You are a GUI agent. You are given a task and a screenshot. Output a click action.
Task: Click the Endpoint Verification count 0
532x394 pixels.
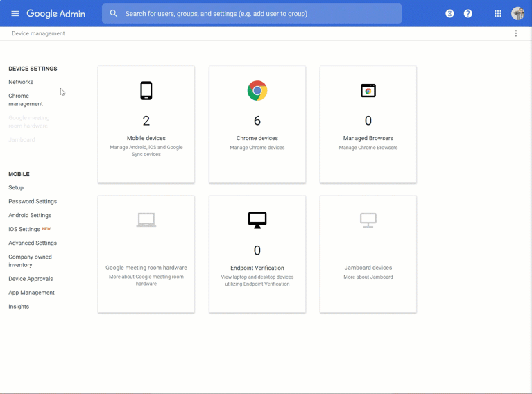[257, 250]
